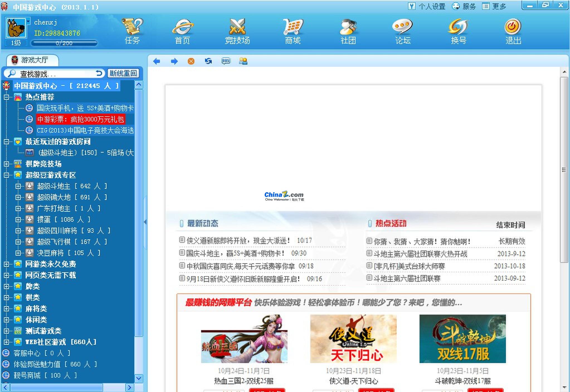570x392 pixels.
Task: Click the browser forward arrow
Action: 174,61
